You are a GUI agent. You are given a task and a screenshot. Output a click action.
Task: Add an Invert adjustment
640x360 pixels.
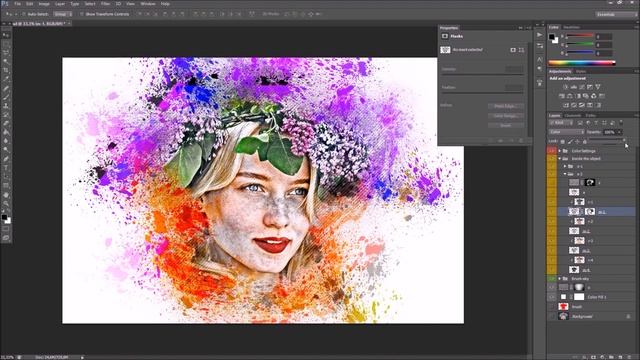(566, 105)
